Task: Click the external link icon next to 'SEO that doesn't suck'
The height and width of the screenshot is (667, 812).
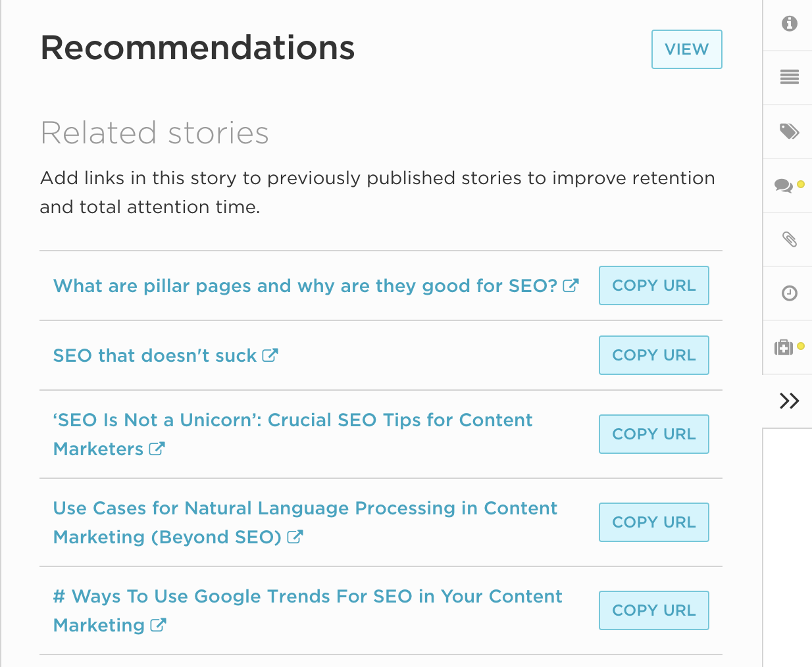Action: 270,355
